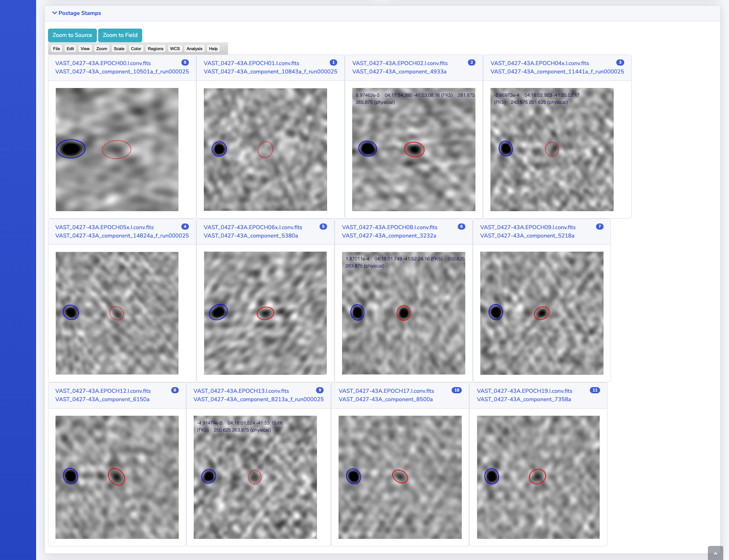Click the component_10501a_f_run000025 label
Viewport: 729px width, 560px height.
click(122, 72)
